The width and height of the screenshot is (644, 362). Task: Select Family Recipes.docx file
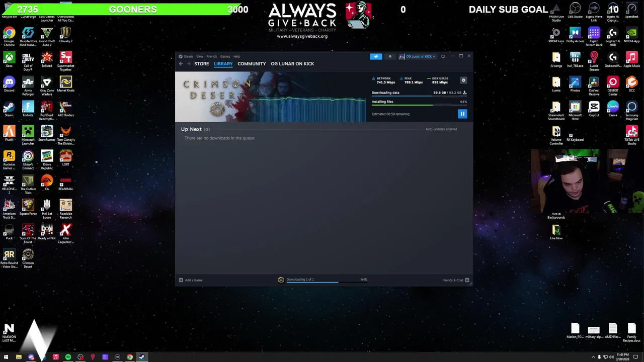(631, 333)
